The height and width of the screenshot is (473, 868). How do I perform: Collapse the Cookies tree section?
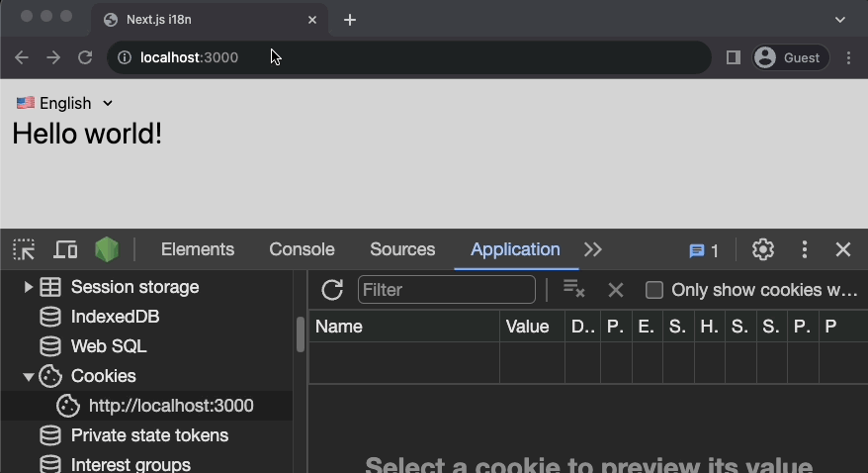[x=28, y=376]
